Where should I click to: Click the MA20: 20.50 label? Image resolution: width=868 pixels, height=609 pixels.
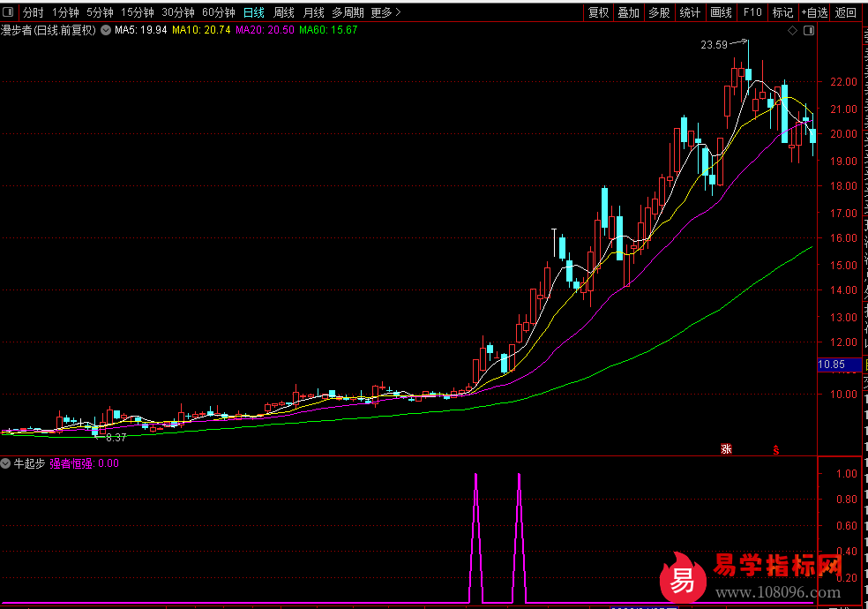(x=265, y=30)
